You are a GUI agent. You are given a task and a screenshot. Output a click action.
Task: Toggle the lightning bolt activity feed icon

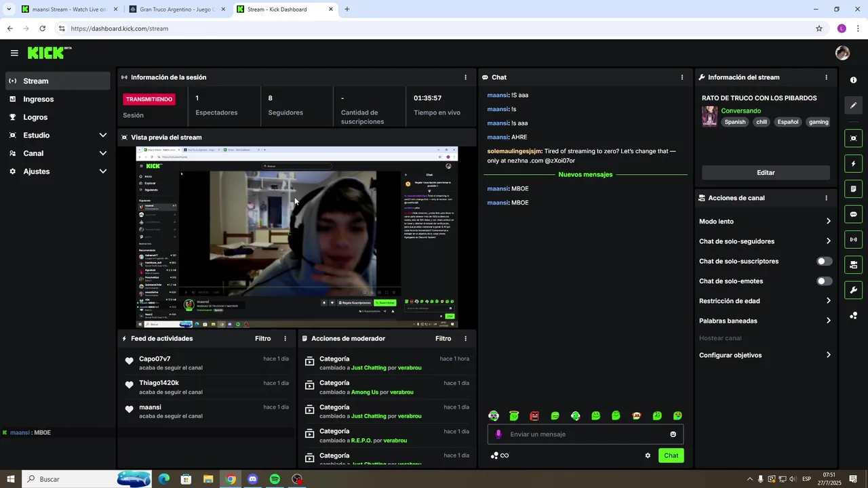(x=853, y=163)
